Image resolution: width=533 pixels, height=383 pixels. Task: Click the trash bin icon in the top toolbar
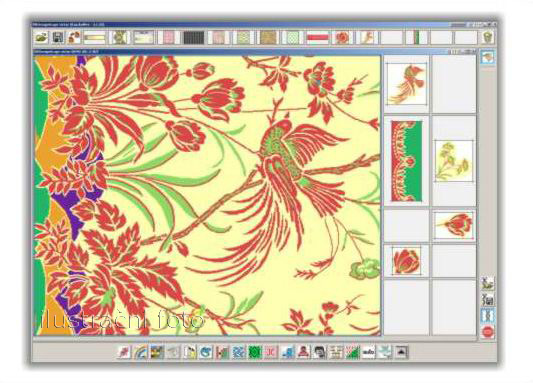(488, 37)
